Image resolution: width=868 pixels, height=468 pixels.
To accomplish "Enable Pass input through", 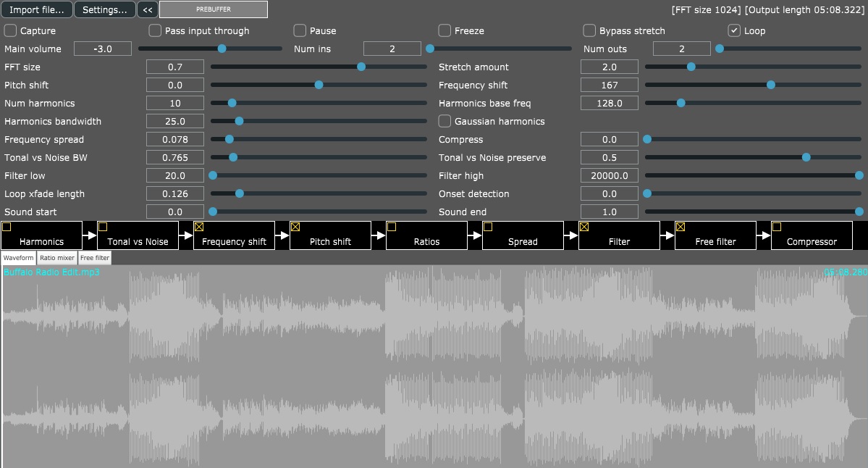I will [155, 30].
